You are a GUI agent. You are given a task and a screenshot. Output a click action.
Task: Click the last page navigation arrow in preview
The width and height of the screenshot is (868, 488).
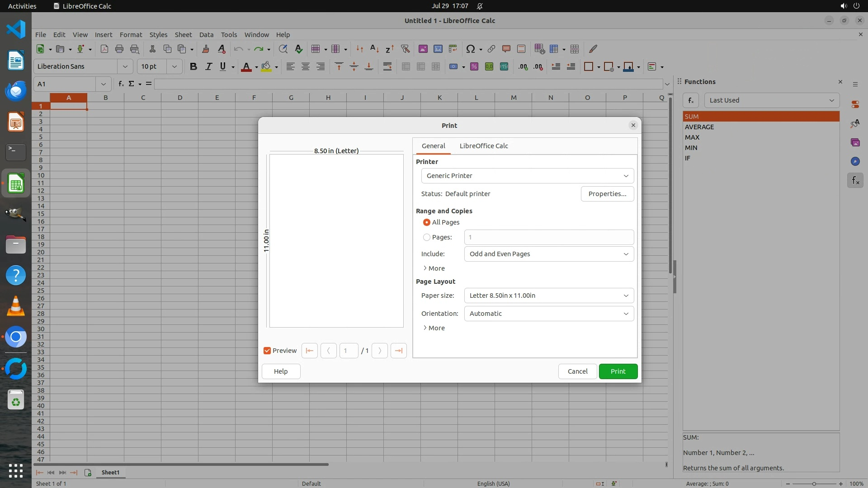(x=398, y=351)
